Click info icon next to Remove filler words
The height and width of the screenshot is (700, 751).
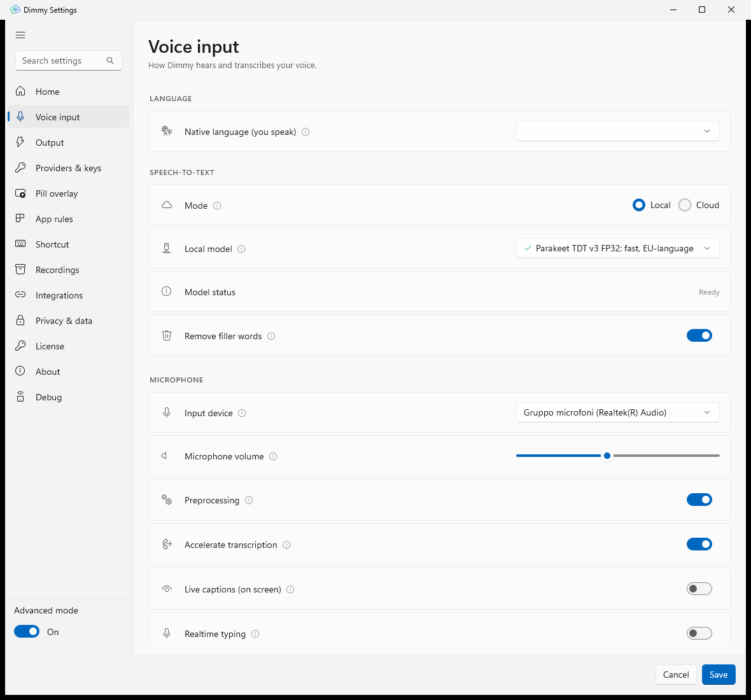coord(271,336)
